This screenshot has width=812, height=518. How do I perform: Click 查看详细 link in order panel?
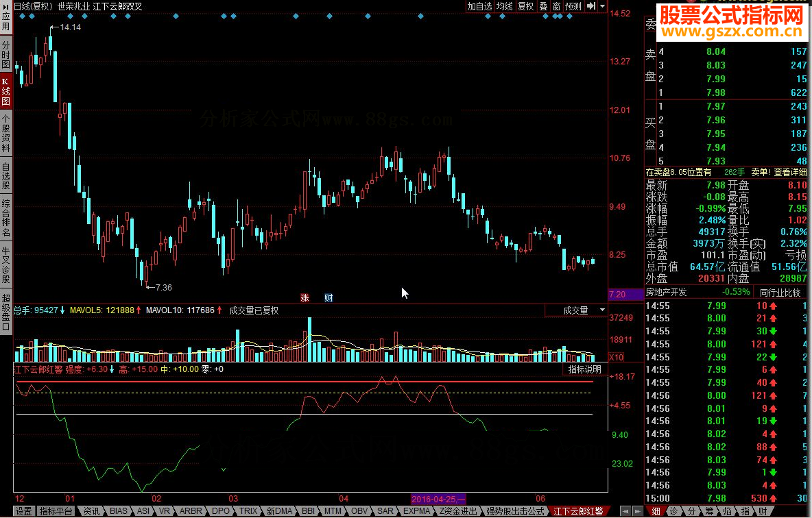[789, 172]
